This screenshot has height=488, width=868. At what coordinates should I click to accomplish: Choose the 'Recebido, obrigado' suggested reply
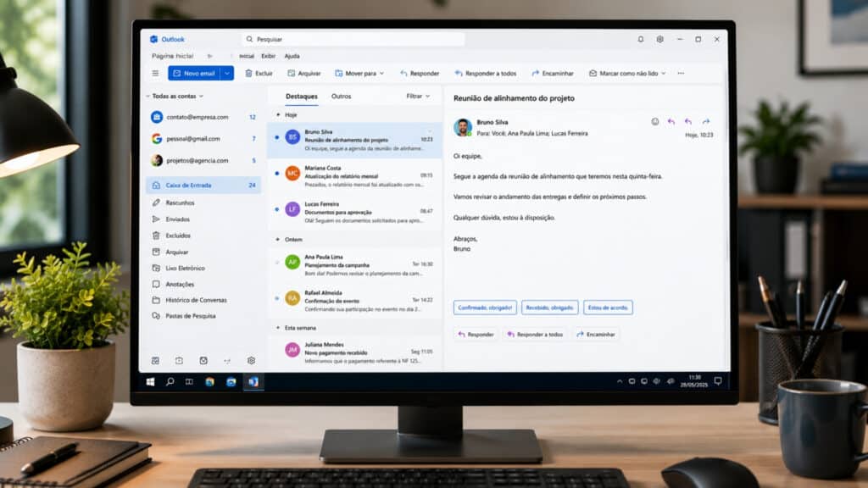point(549,308)
